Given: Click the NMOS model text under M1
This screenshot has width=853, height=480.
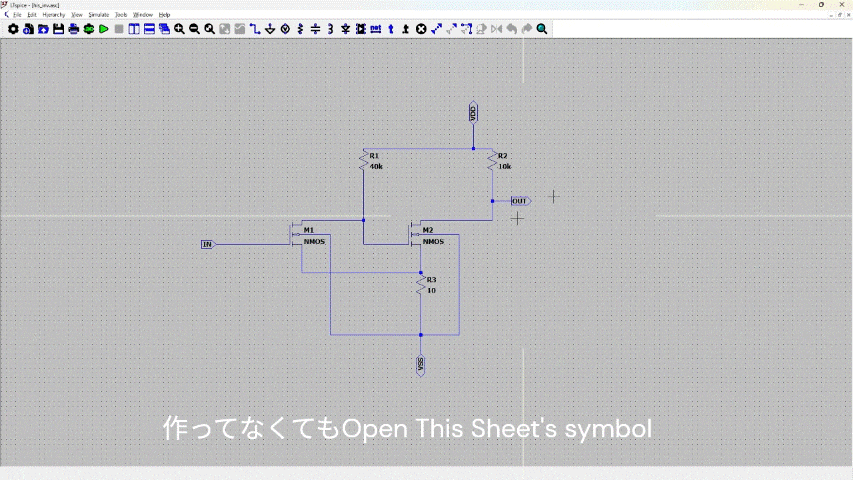Looking at the screenshot, I should [x=314, y=242].
